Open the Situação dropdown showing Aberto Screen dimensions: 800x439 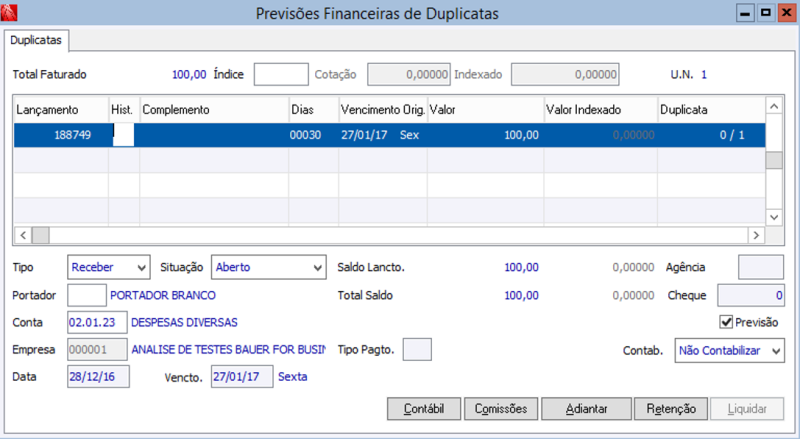coord(269,267)
